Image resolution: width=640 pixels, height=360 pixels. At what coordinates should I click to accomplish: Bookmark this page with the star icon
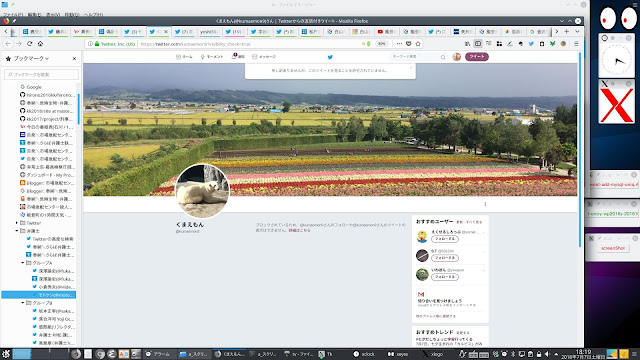click(x=418, y=44)
